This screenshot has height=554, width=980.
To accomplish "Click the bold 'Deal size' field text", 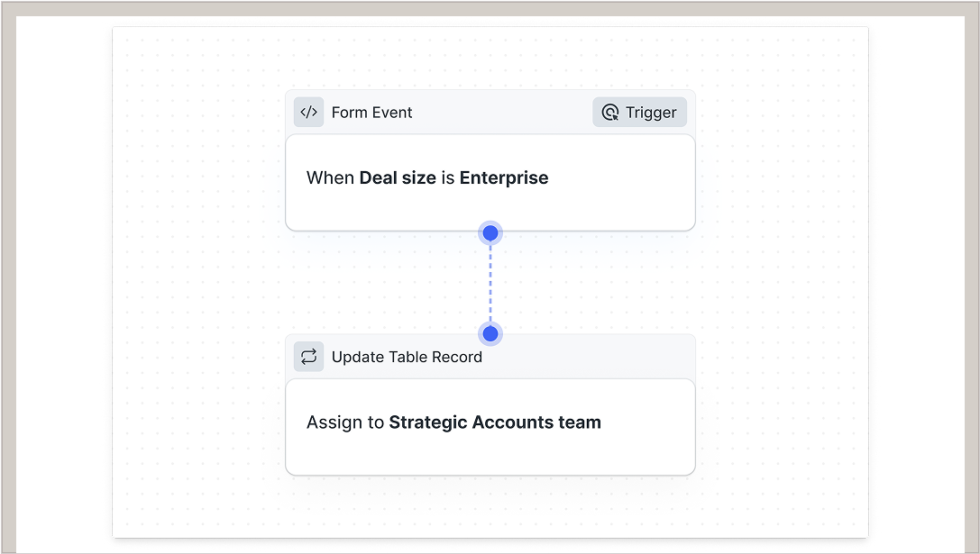I will click(398, 178).
